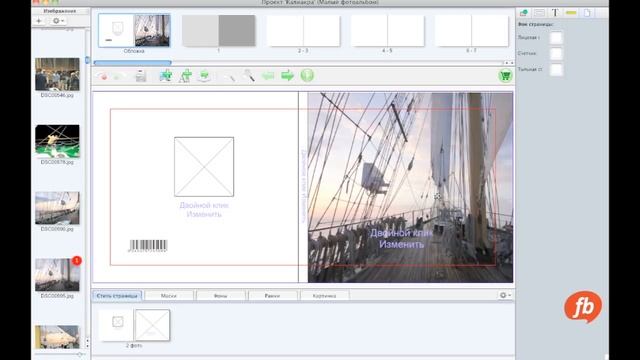Select the spread thumbnail labeled 2 - 3

click(x=303, y=31)
